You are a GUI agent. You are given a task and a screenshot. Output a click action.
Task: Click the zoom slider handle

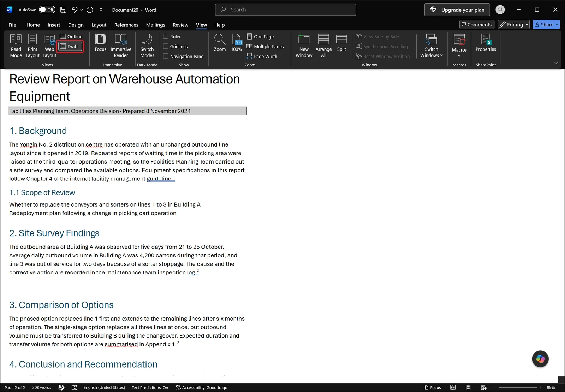click(x=518, y=387)
